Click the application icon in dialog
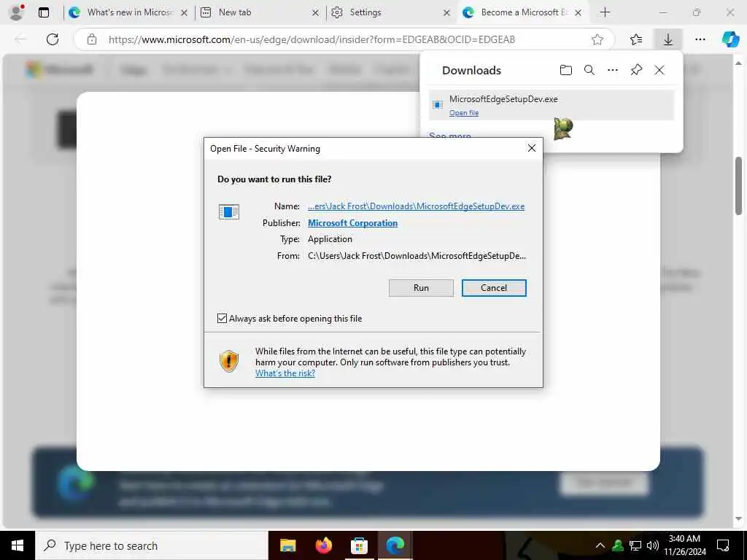The height and width of the screenshot is (560, 747). point(228,211)
